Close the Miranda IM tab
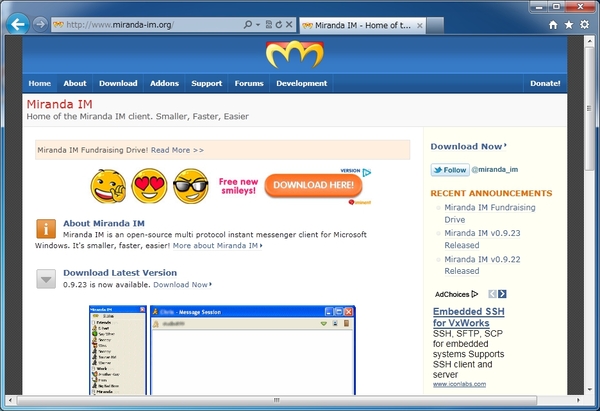 click(x=419, y=26)
